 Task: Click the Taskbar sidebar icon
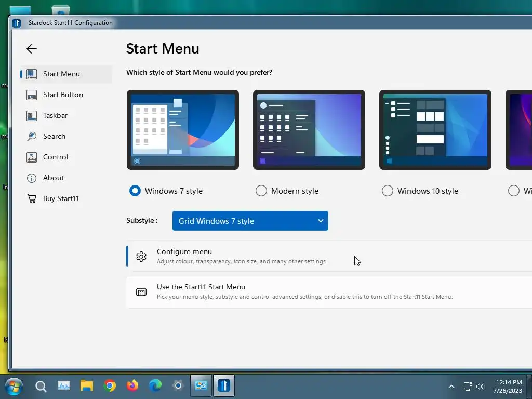pyautogui.click(x=32, y=115)
